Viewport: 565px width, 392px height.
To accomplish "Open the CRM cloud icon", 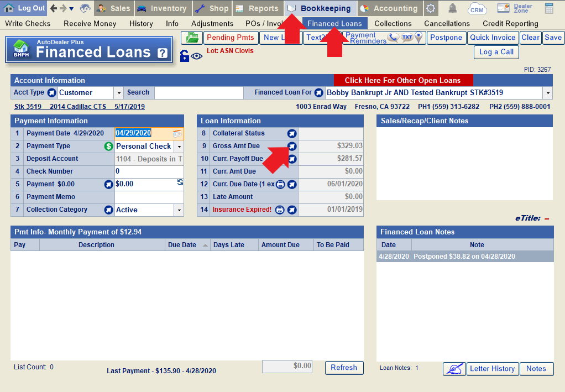I will click(477, 8).
